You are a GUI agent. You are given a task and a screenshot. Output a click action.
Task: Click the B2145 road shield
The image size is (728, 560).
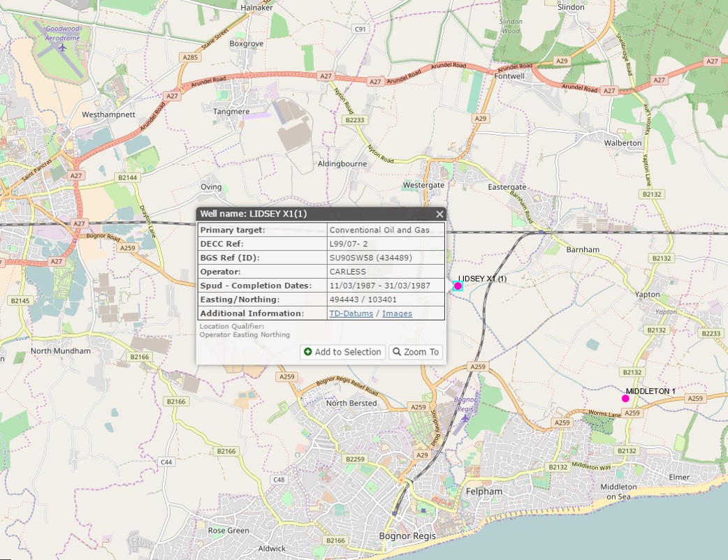(17, 300)
